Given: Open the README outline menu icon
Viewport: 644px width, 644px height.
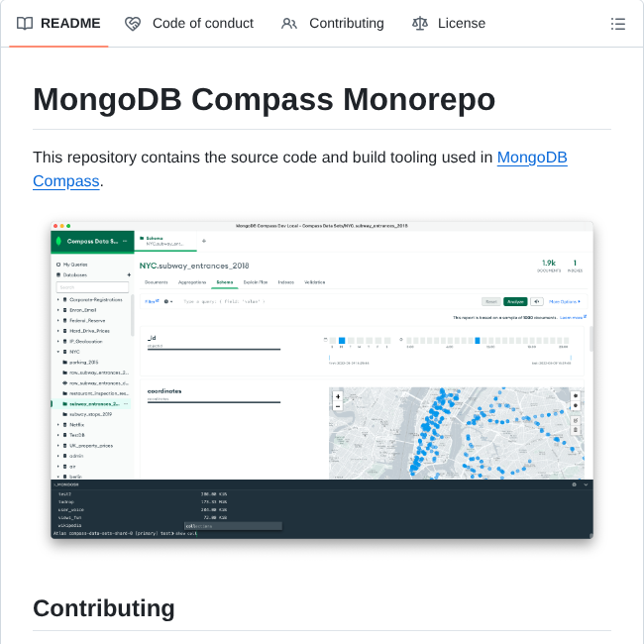Looking at the screenshot, I should (x=617, y=24).
